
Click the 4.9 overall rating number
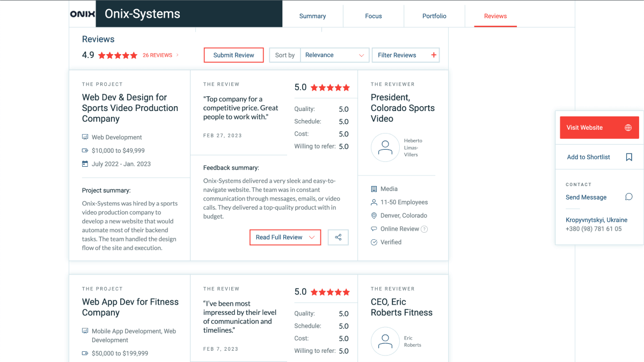coord(88,55)
